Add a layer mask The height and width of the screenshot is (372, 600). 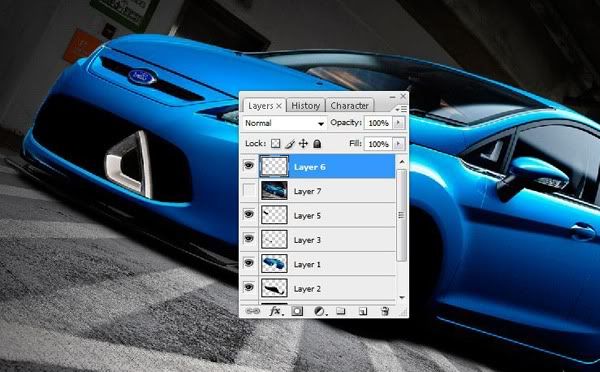(x=297, y=311)
